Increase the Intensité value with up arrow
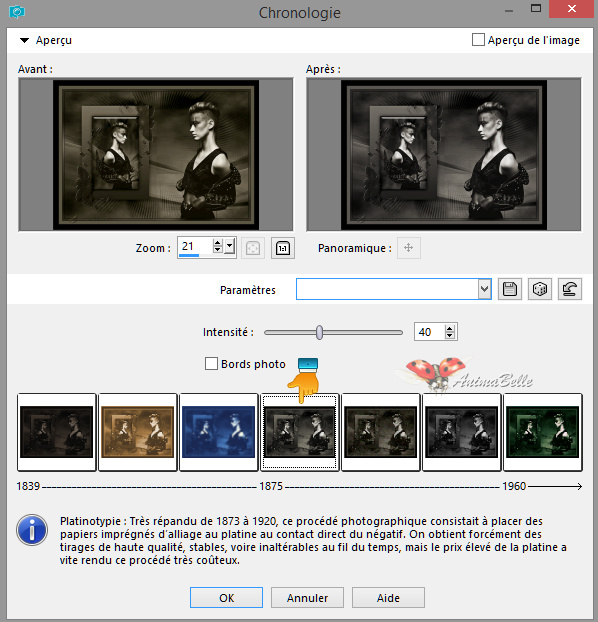Viewport: 598px width, 622px height. coord(449,328)
